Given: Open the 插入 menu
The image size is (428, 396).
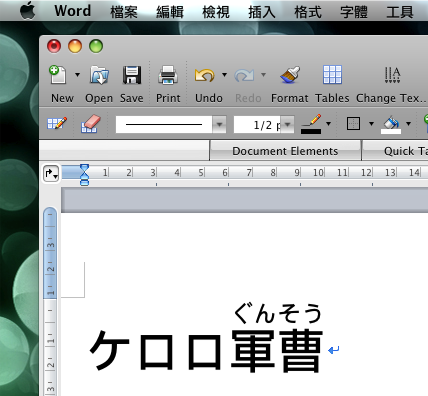Looking at the screenshot, I should click(x=262, y=12).
